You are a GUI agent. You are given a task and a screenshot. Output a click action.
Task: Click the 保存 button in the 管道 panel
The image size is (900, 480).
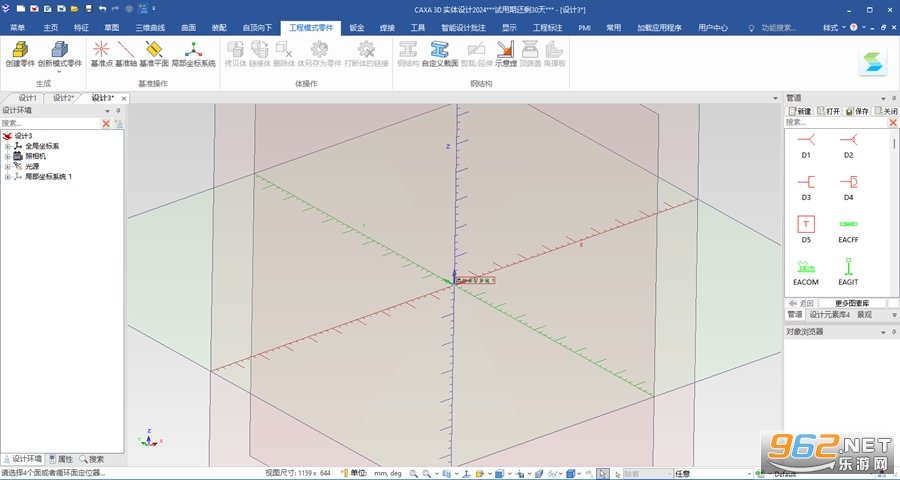point(858,111)
